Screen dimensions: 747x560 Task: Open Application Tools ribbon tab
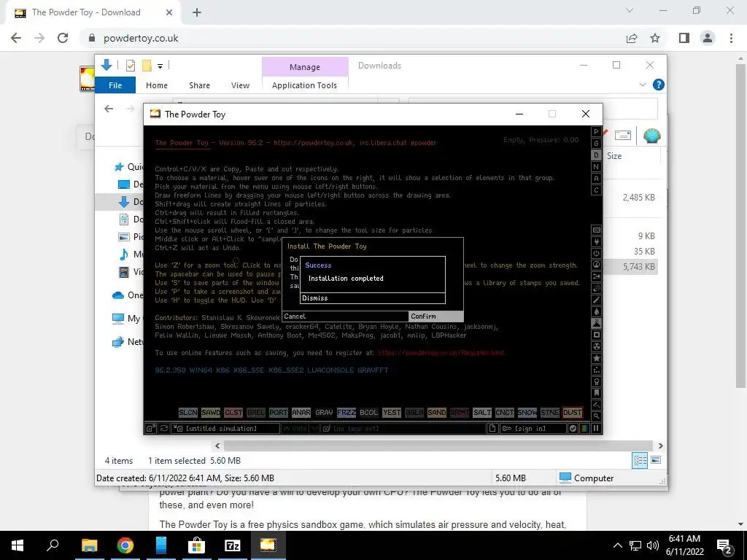304,85
